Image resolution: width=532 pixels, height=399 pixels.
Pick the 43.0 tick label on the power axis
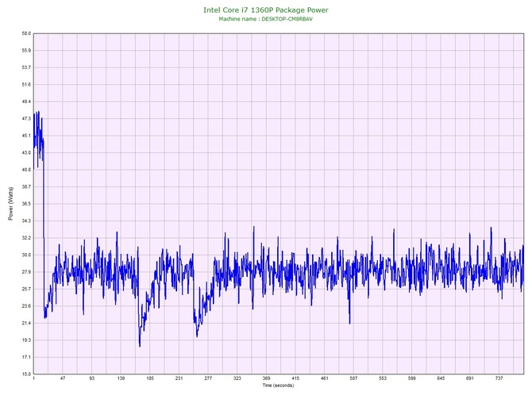point(25,152)
